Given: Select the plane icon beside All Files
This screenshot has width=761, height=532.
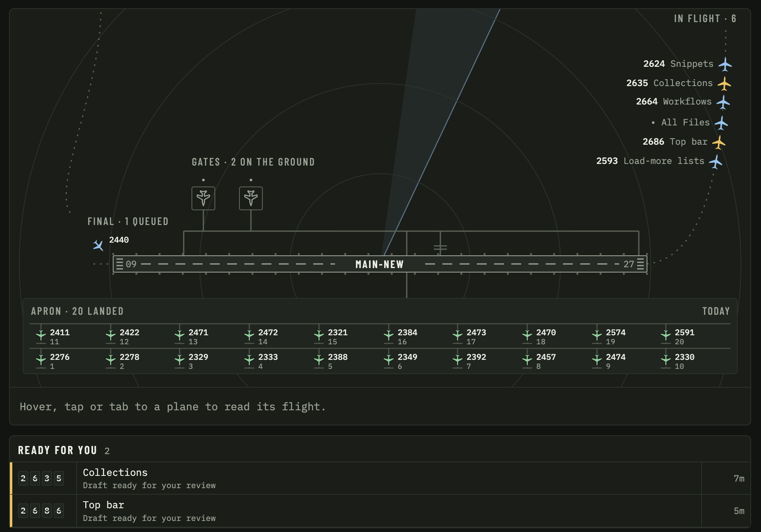Looking at the screenshot, I should pos(721,123).
